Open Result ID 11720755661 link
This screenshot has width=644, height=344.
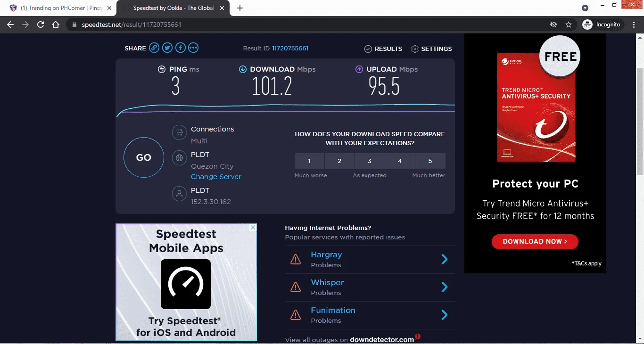[290, 48]
